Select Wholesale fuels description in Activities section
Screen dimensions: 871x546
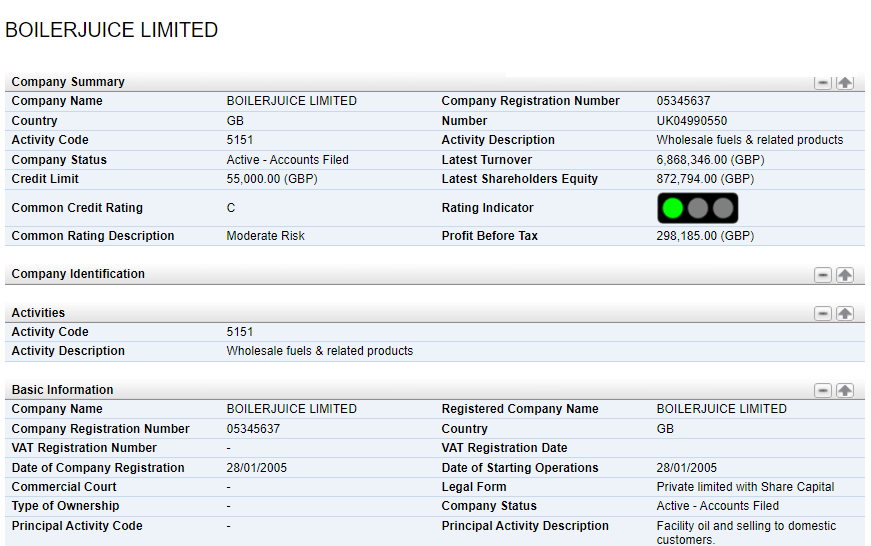click(320, 351)
